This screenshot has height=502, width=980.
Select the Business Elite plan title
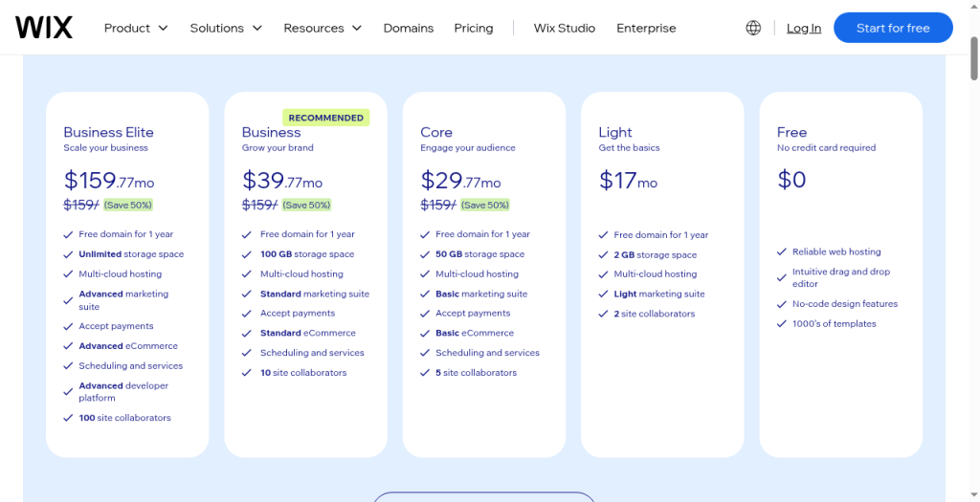[108, 132]
